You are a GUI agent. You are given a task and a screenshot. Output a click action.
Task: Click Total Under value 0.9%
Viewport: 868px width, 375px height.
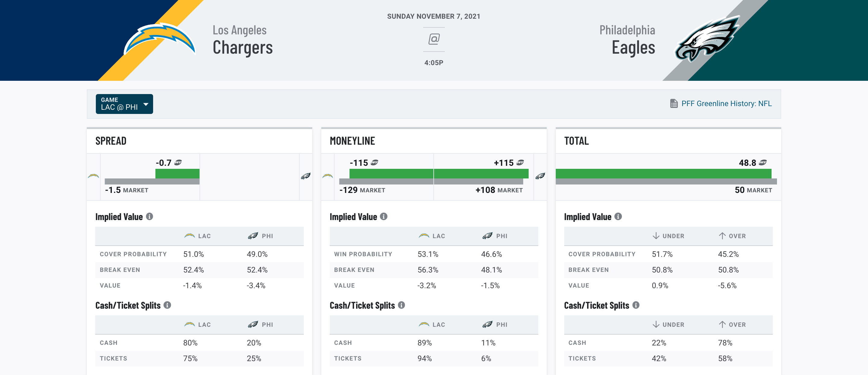(x=660, y=285)
